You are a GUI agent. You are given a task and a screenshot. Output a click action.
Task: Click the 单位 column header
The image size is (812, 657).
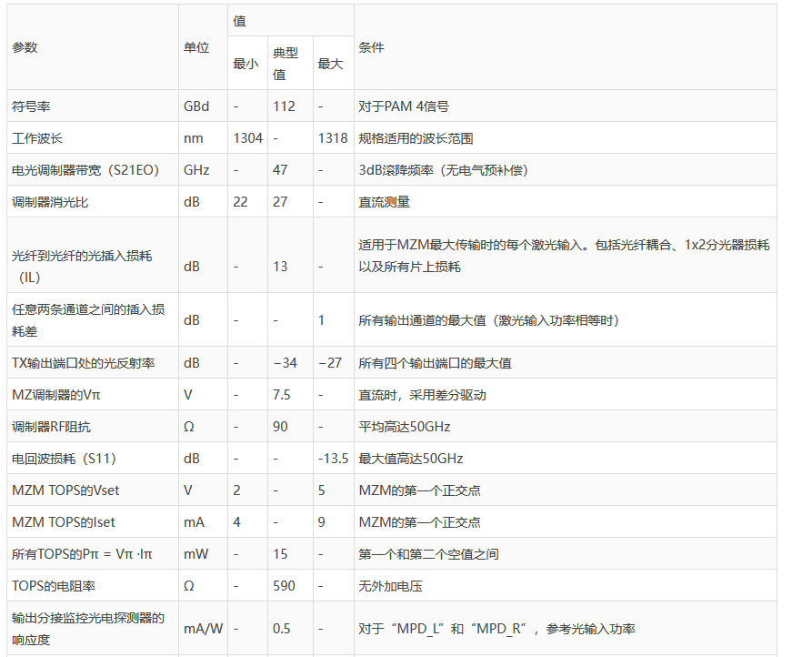coord(196,47)
